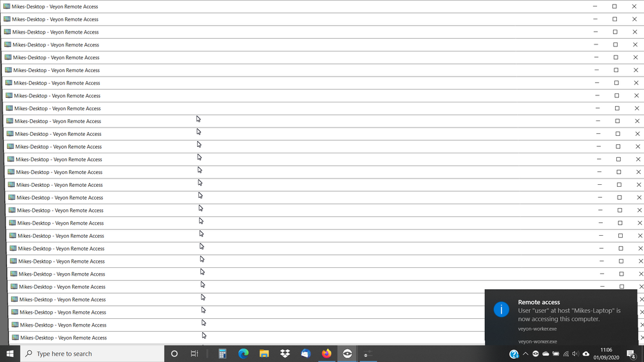Open the clock showing 11:06 01/09/2020
The height and width of the screenshot is (362, 644).
point(606,354)
